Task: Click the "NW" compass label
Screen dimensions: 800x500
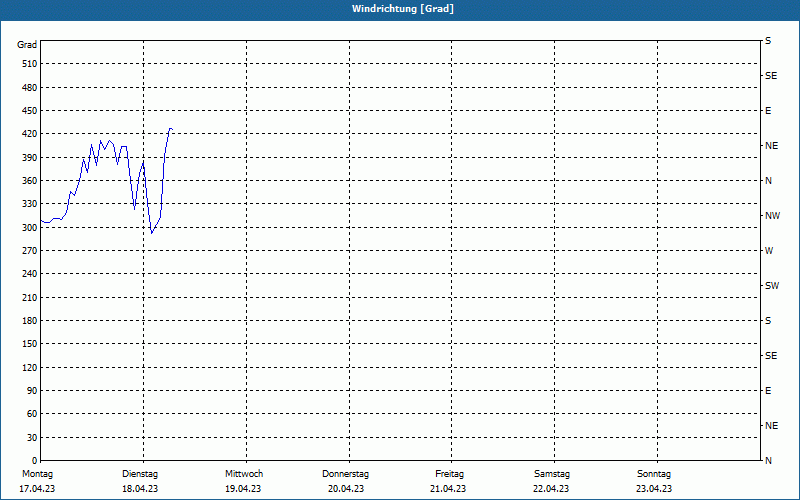Action: tap(772, 216)
